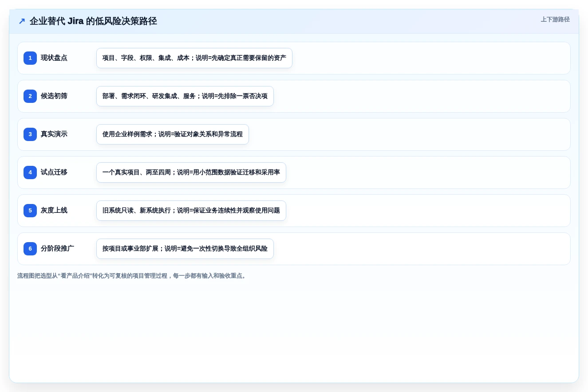Click step number 6 badge
The width and height of the screenshot is (588, 392).
click(30, 249)
